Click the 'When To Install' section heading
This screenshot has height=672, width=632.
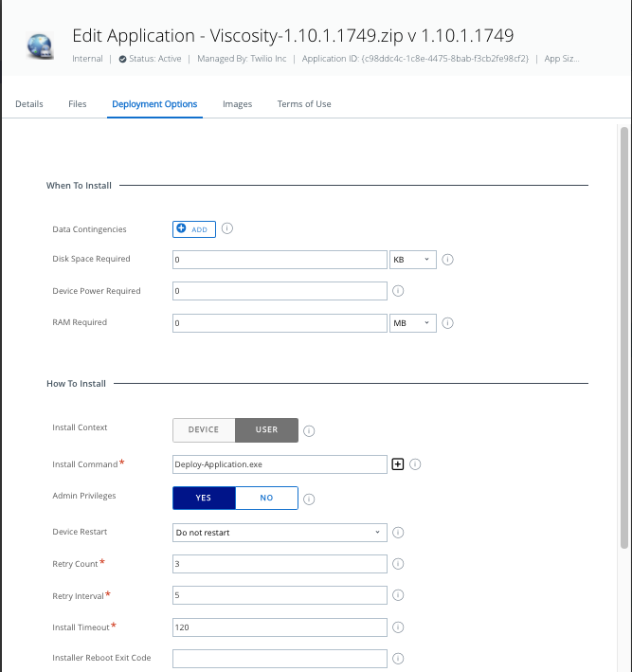coord(79,186)
